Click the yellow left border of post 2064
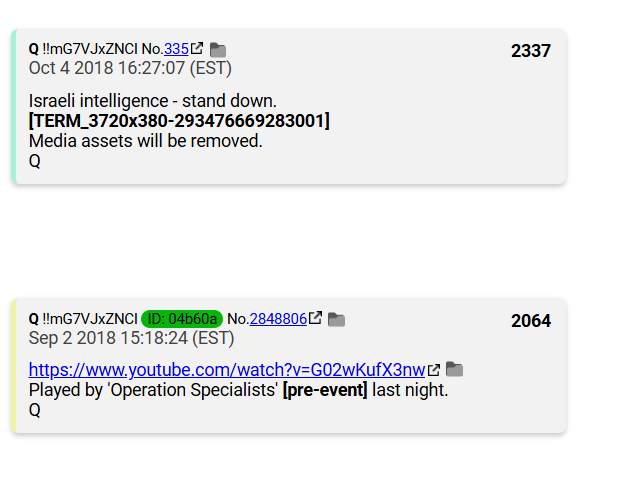623x482 pixels. [x=14, y=366]
